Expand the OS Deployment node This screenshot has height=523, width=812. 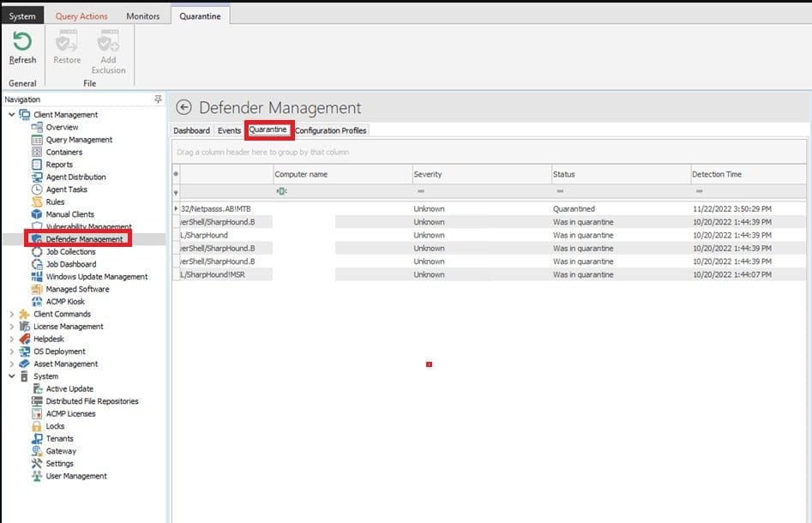click(11, 351)
